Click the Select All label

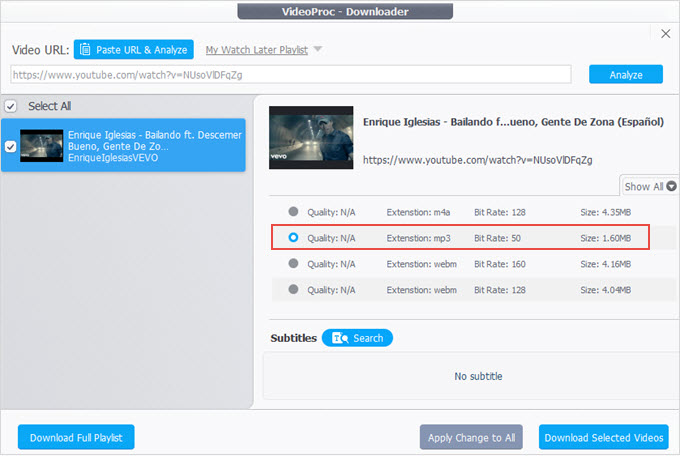click(x=49, y=106)
